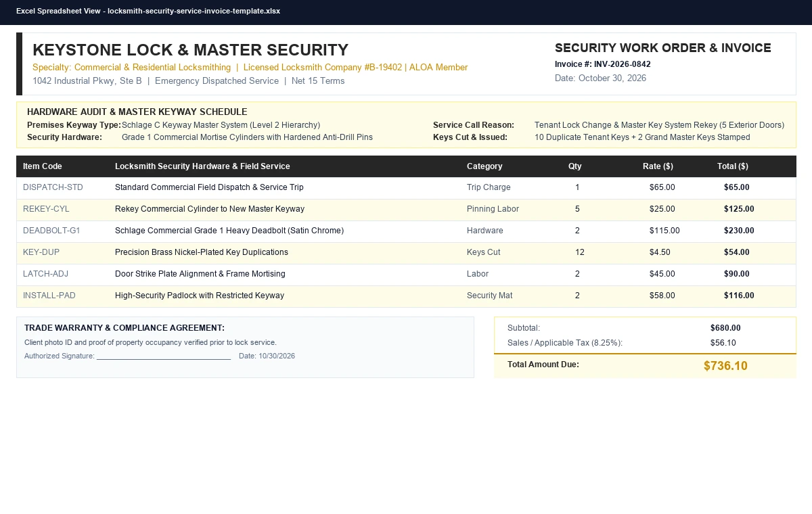
Task: Select the $680.00 subtotal value
Action: pyautogui.click(x=725, y=328)
